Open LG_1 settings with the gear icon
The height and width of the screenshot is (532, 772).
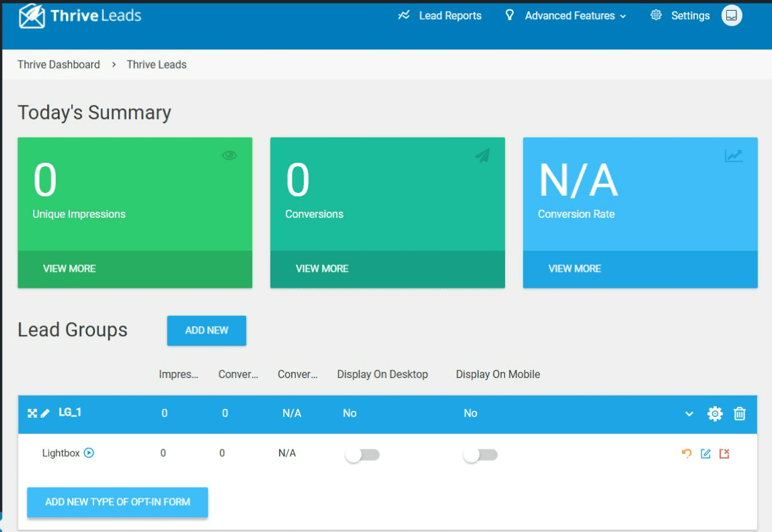[715, 414]
